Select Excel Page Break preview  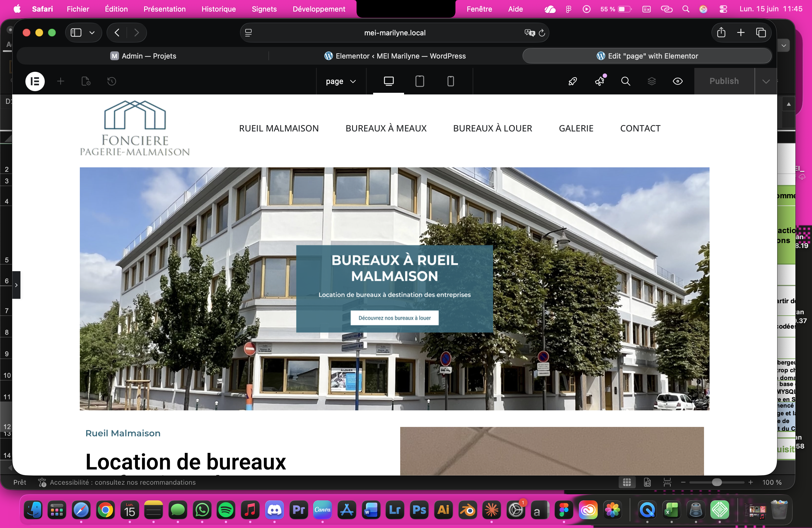coord(667,482)
